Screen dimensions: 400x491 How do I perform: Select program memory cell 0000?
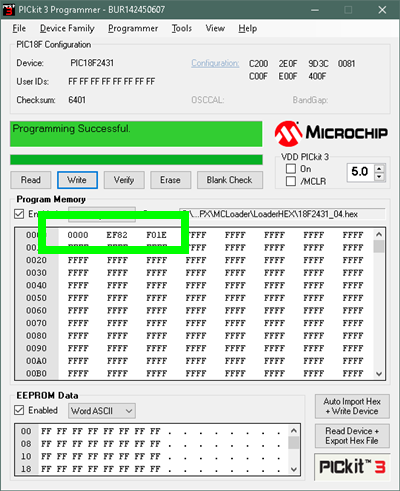(x=78, y=235)
